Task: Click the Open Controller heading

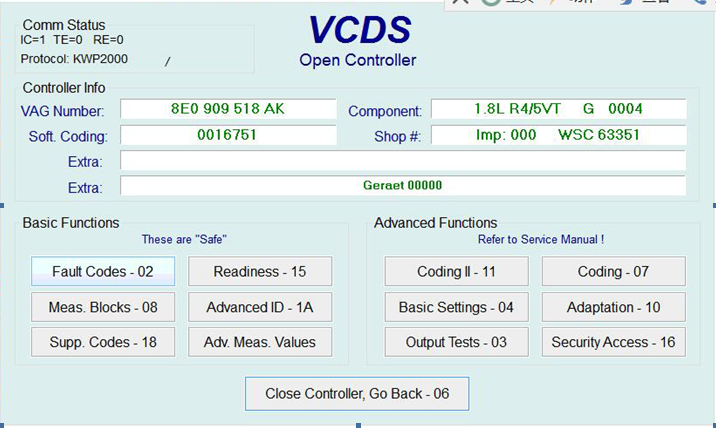Action: [358, 60]
